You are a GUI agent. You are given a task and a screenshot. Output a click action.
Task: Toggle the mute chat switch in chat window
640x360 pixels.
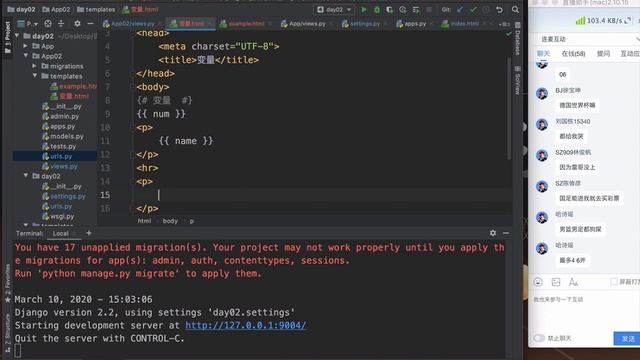539,338
